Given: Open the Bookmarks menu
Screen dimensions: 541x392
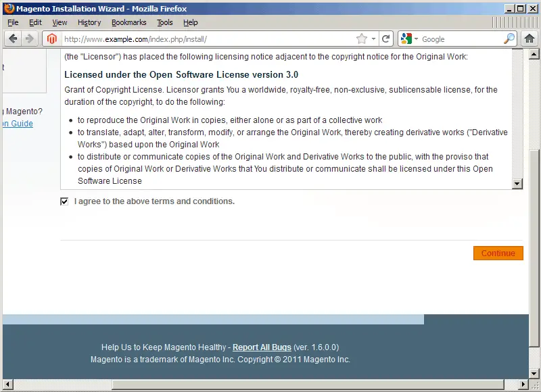Looking at the screenshot, I should click(x=129, y=22).
